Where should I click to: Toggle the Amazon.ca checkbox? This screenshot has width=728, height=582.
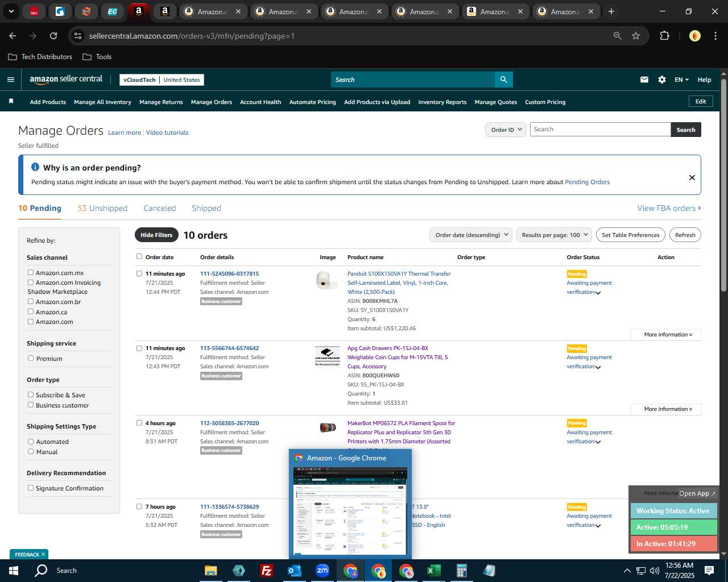(31, 311)
